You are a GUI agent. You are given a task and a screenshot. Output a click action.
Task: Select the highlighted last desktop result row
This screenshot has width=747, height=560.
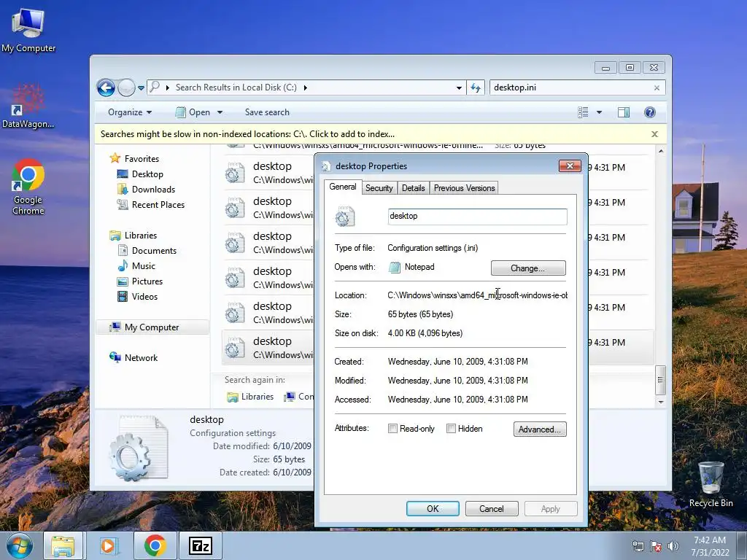(269, 347)
